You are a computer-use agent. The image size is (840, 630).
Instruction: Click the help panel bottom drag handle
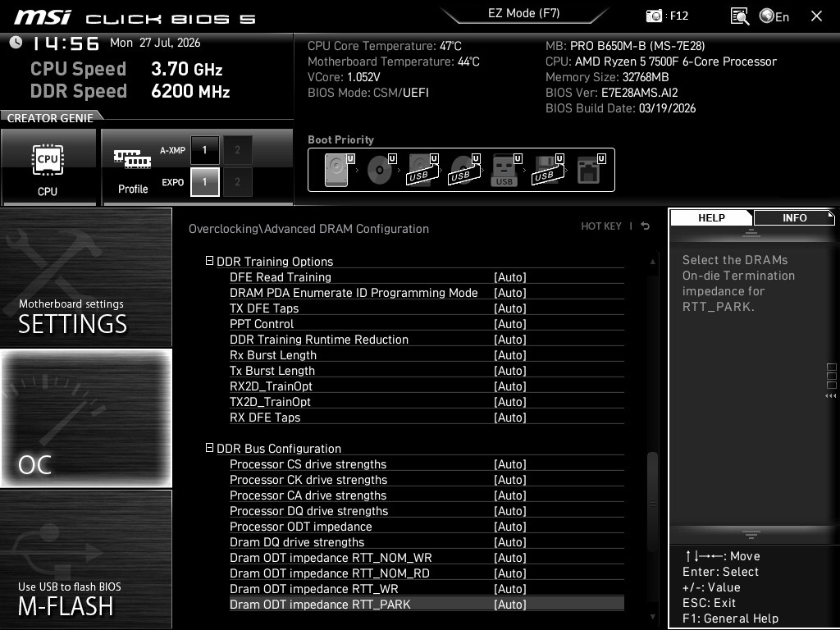pos(751,534)
